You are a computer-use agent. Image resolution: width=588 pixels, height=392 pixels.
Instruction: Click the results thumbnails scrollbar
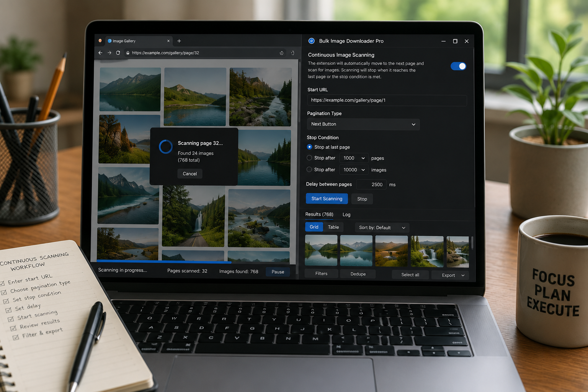472,243
